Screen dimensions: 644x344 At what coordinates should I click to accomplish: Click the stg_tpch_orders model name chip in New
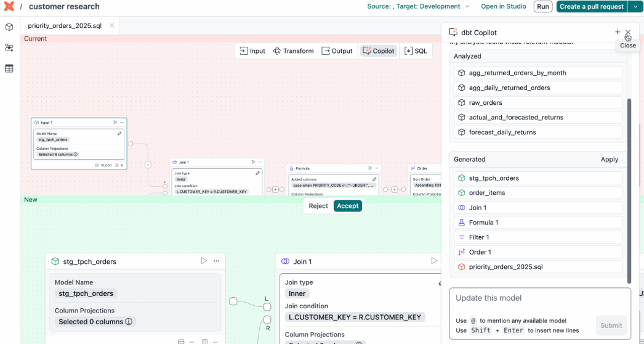click(86, 293)
